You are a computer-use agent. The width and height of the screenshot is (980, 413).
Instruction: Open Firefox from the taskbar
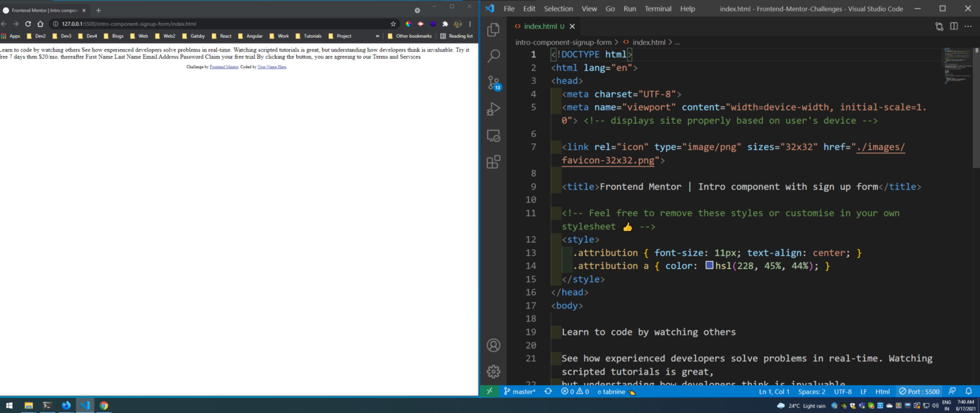point(66,405)
